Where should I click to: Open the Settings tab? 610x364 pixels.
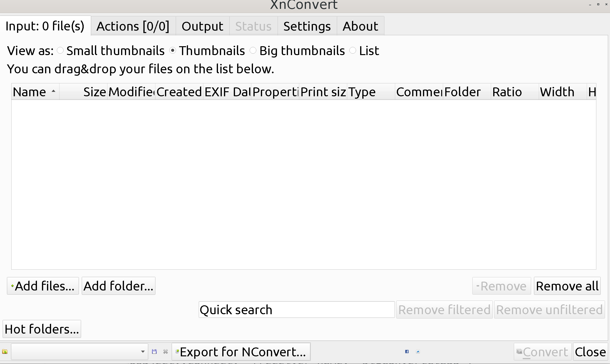coord(307,26)
